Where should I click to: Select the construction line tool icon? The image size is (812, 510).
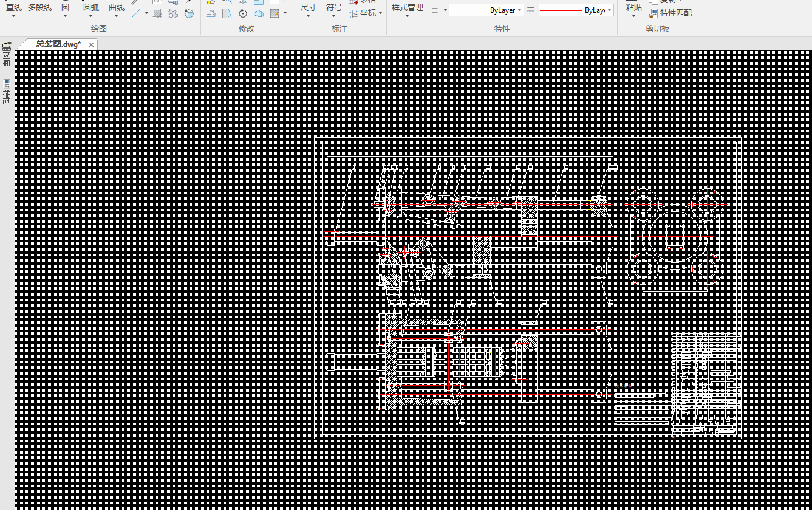point(137,13)
